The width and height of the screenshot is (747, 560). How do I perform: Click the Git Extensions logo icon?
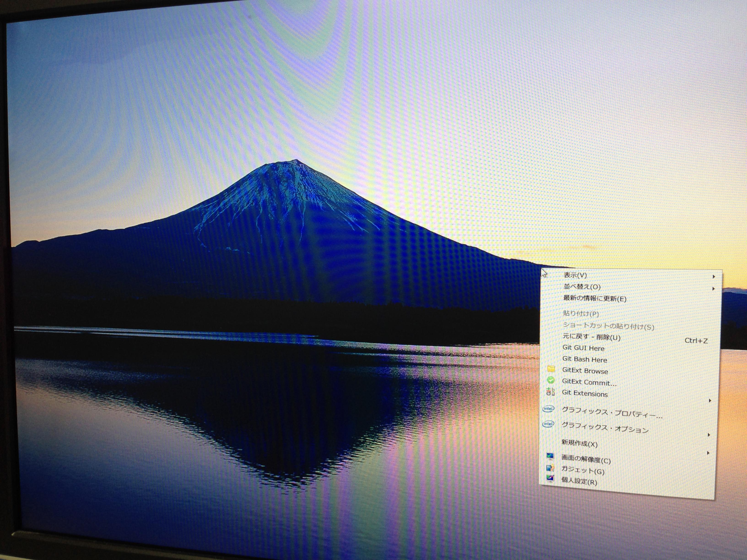[550, 392]
